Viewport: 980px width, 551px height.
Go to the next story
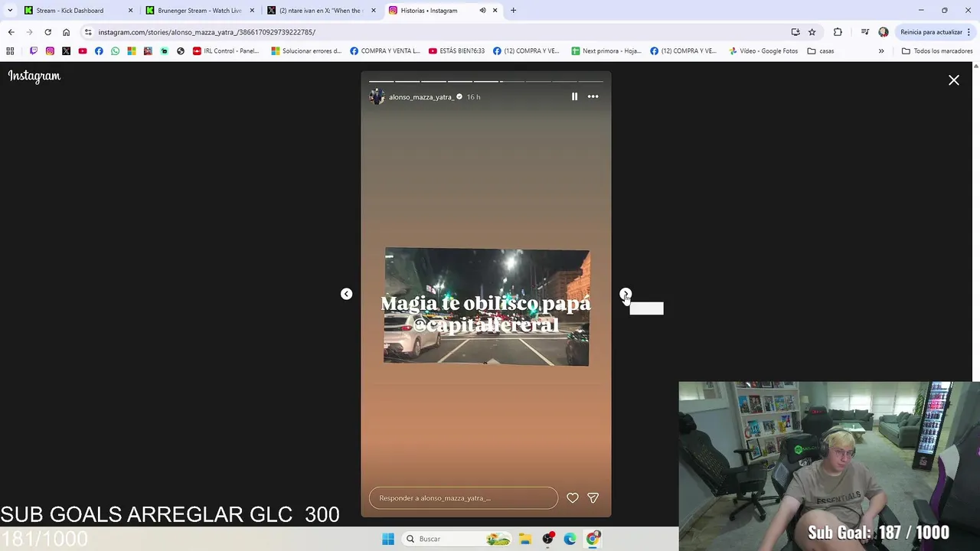coord(626,294)
